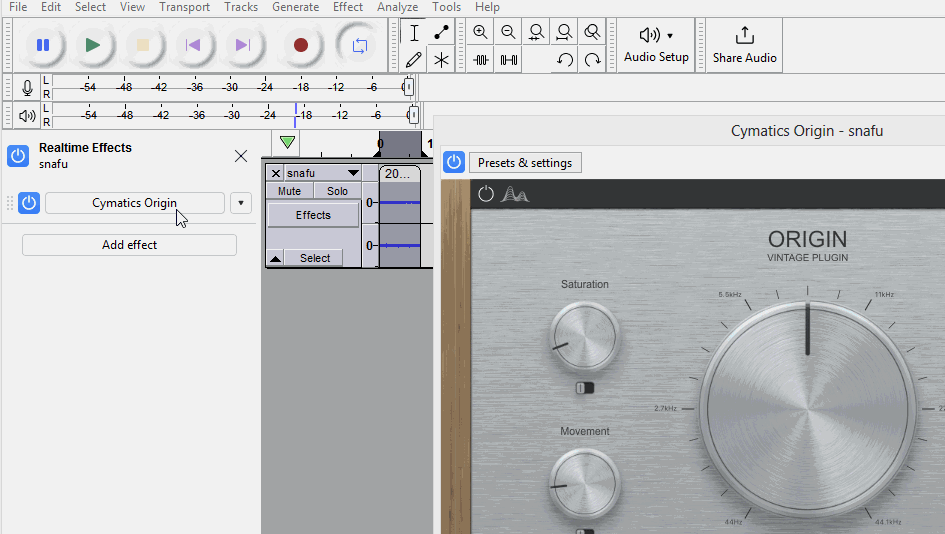Open Cymatics Origin effect options dropdown arrow
The image size is (945, 534).
click(x=241, y=203)
